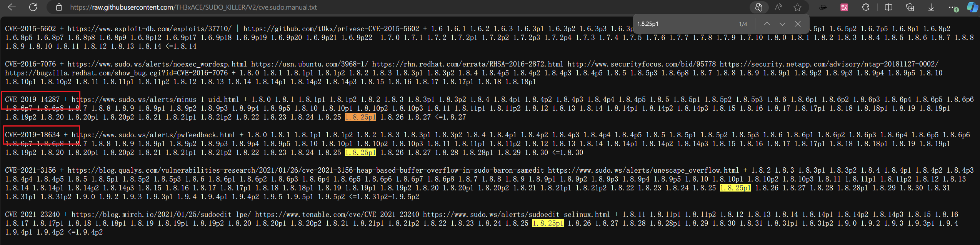Image resolution: width=980 pixels, height=245 pixels.
Task: Show the Downloads panel
Action: [x=931, y=7]
